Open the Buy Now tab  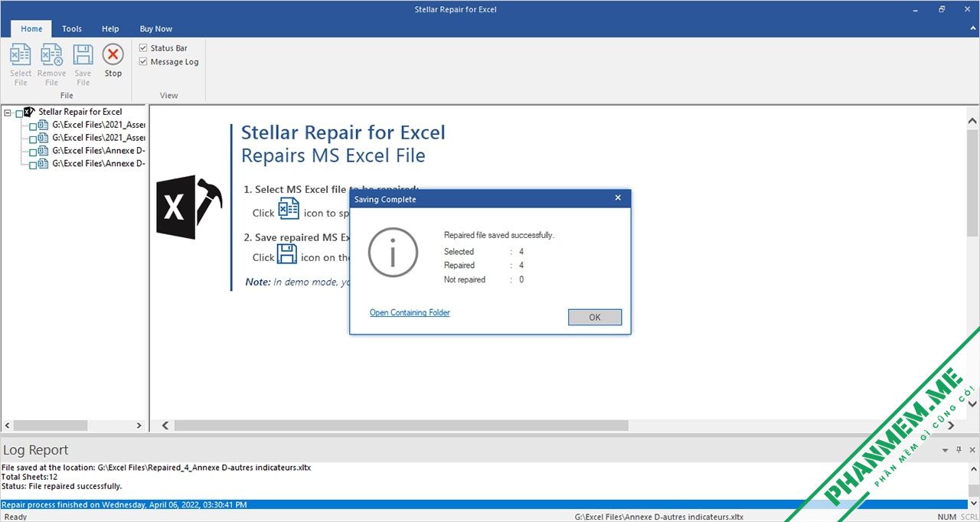point(156,29)
